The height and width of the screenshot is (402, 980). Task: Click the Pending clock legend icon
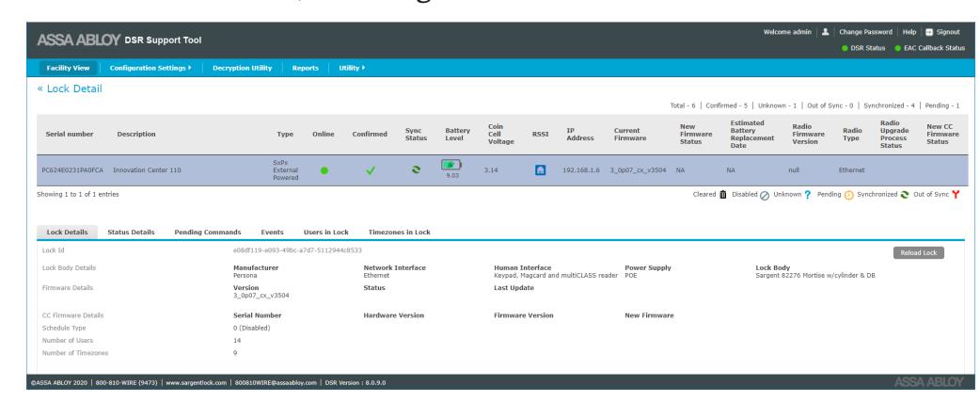coord(848,195)
